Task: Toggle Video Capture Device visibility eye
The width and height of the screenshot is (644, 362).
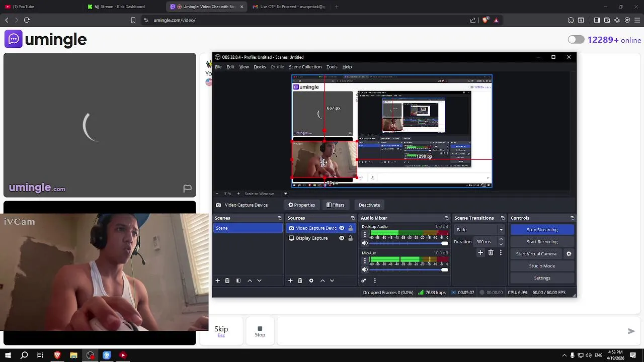Action: 342,228
